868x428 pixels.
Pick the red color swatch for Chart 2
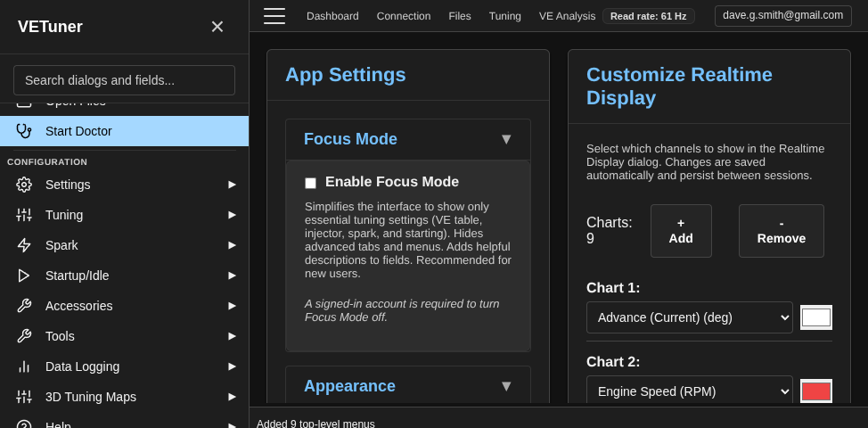(816, 391)
